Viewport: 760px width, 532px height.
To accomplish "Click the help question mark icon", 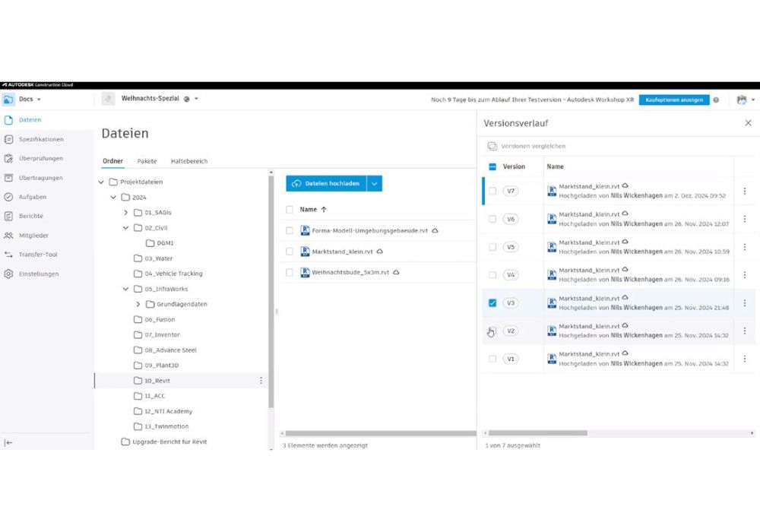I will coord(716,100).
